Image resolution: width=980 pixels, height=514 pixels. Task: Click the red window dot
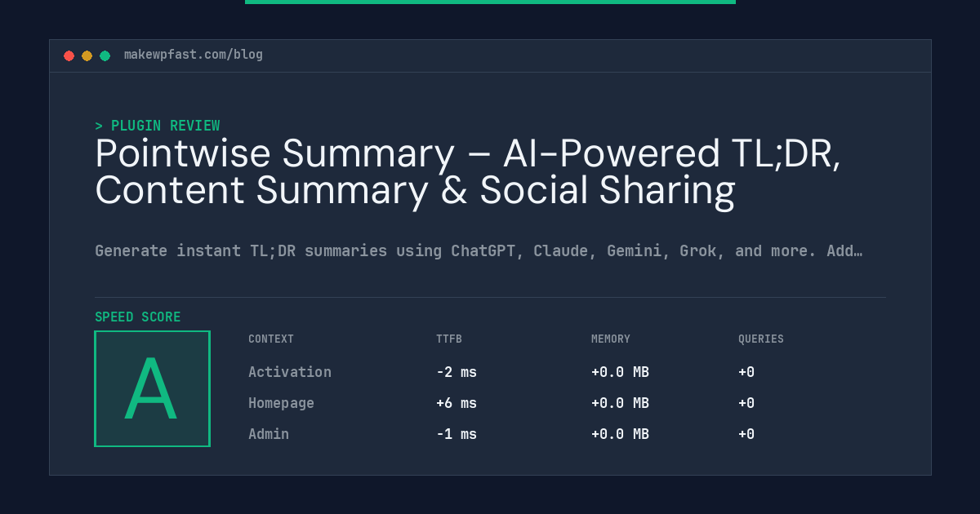click(x=69, y=55)
